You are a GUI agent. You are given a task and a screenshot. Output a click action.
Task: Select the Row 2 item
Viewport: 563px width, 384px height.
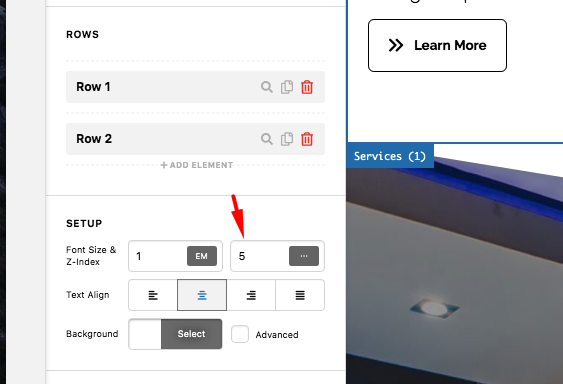(195, 139)
